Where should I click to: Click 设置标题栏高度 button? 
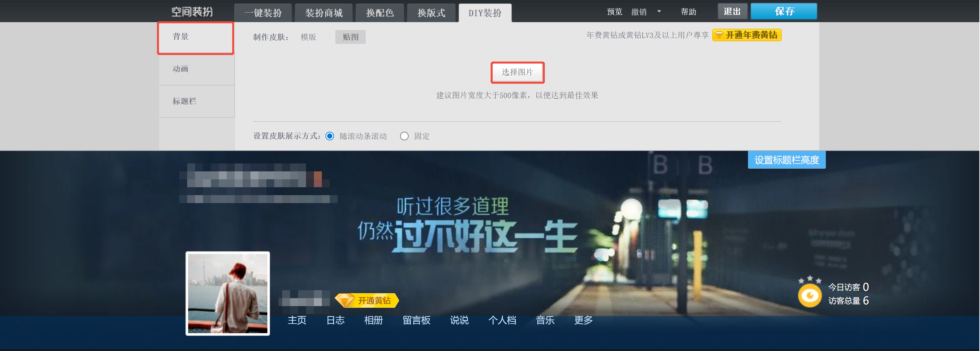tap(786, 160)
